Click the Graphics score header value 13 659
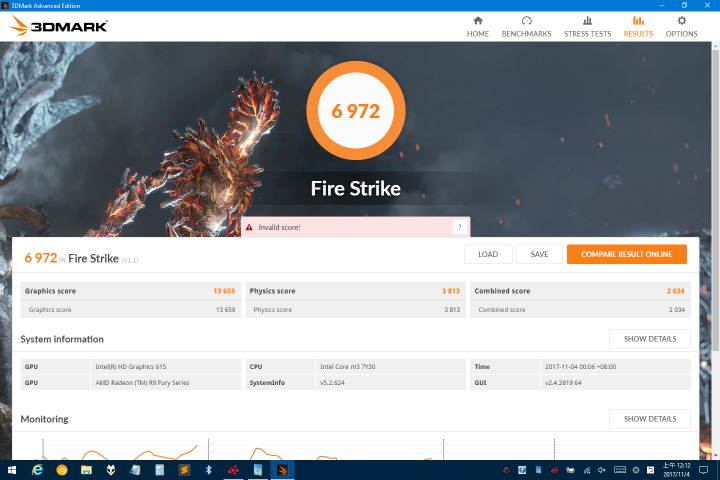Screen dimensions: 720x480 tap(224, 291)
